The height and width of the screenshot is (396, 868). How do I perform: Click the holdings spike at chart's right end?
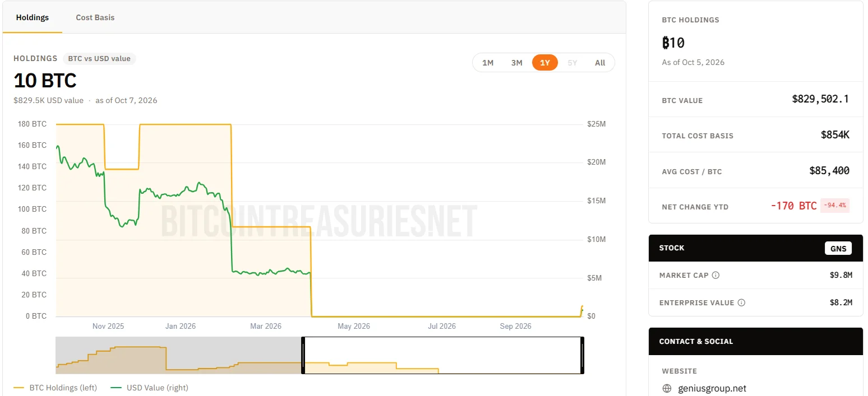point(582,310)
